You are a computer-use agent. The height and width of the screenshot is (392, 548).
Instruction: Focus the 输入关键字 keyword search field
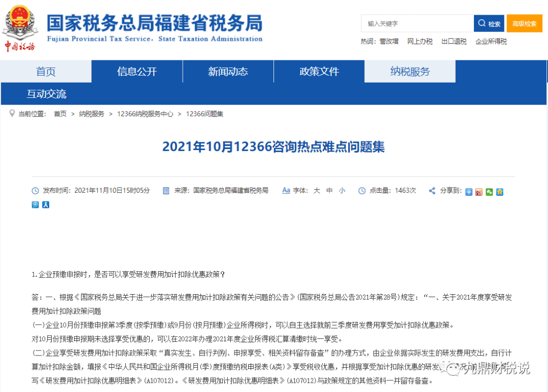(x=417, y=23)
